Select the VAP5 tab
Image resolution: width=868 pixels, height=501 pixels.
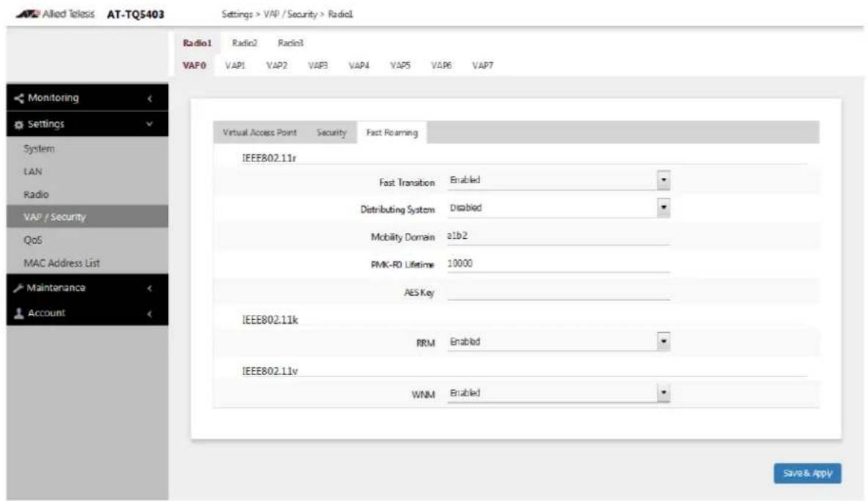point(400,65)
